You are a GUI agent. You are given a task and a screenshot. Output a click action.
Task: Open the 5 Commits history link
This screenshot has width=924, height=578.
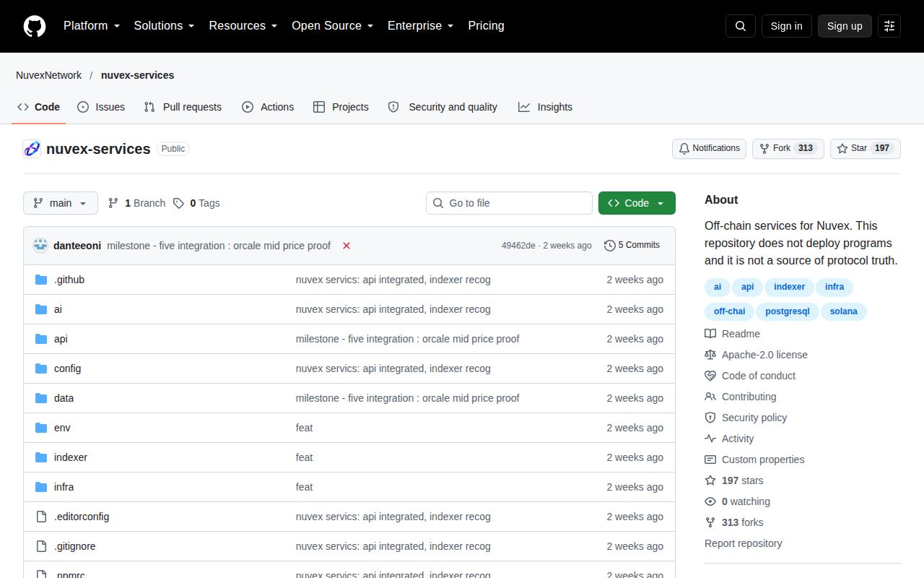632,246
